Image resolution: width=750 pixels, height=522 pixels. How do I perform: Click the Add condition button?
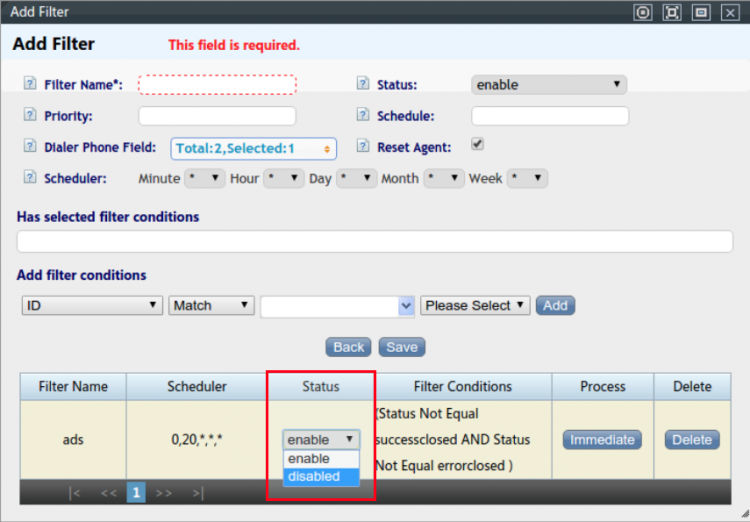coord(555,305)
